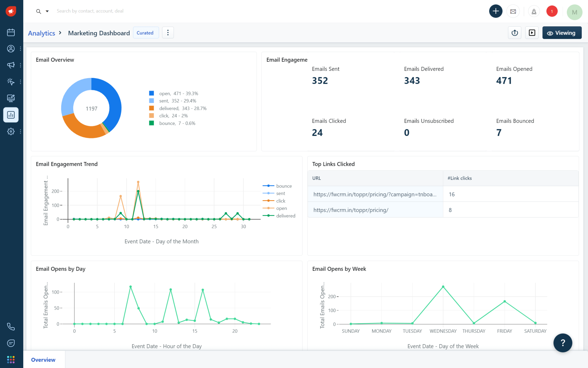Click the Analytics breadcrumb
Viewport: 588px width, 368px height.
point(41,33)
